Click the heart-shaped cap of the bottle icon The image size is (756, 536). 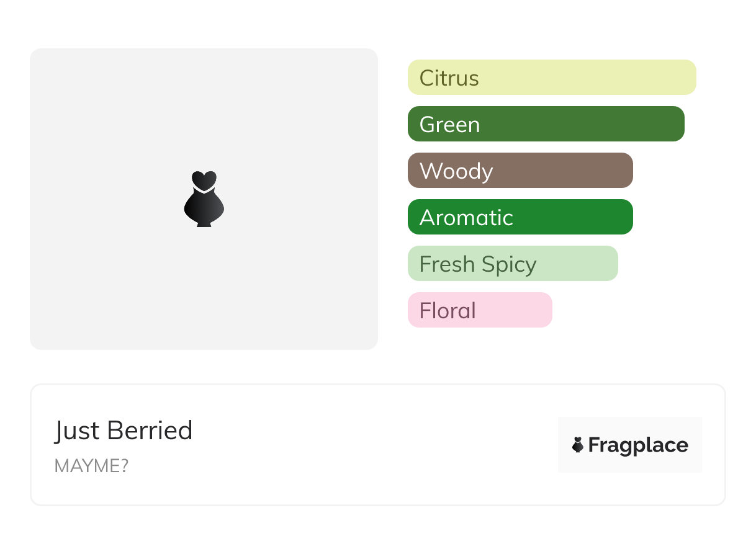[x=204, y=179]
